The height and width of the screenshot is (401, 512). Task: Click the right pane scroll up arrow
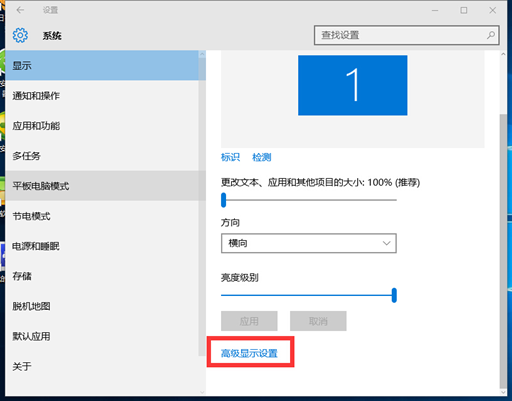click(503, 54)
